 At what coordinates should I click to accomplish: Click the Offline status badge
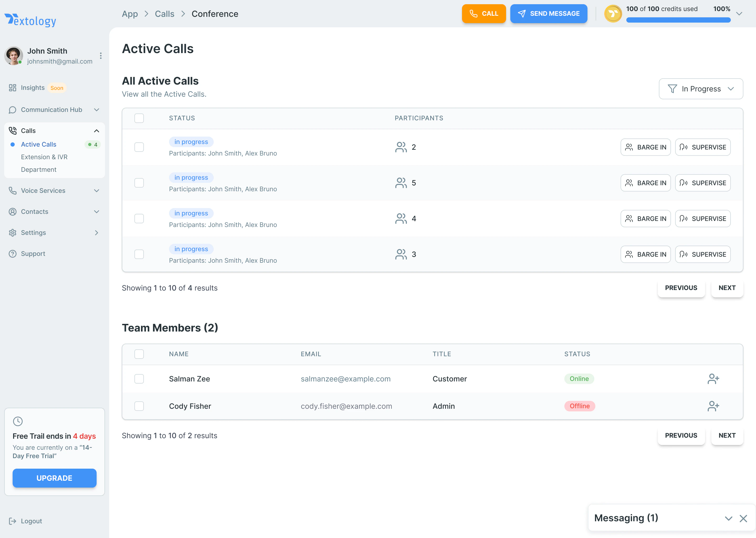tap(580, 406)
